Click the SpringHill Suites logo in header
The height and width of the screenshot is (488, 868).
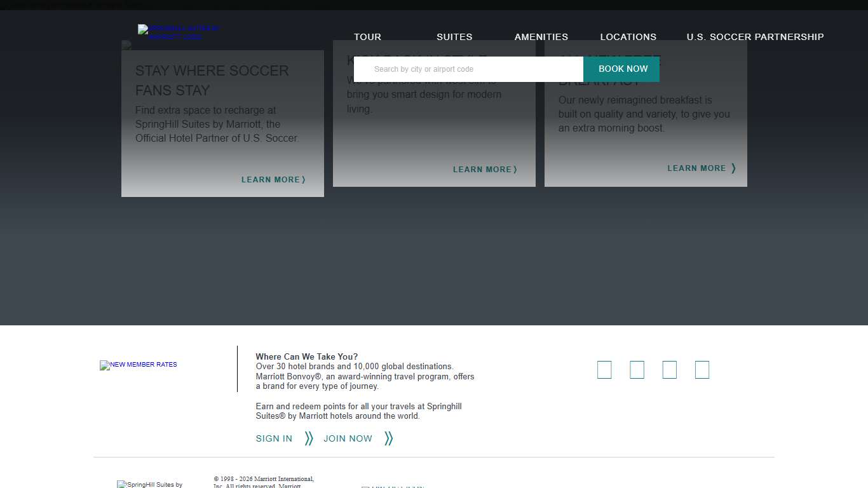179,32
